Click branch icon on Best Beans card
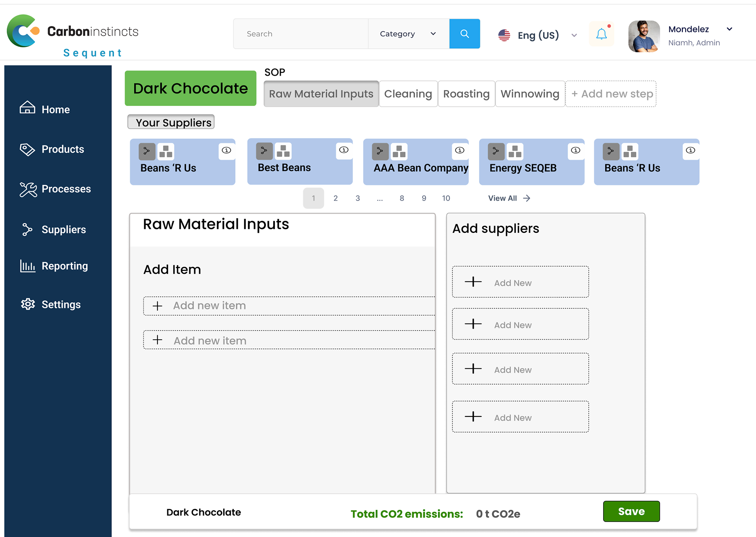 (x=264, y=151)
